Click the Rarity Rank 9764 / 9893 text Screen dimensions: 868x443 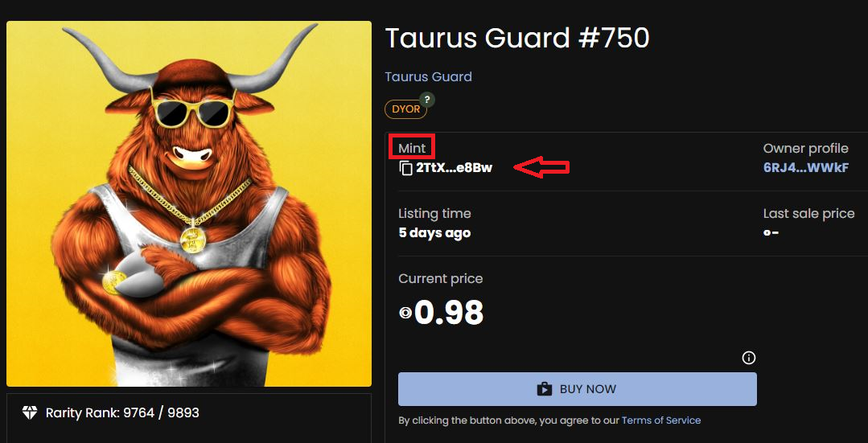(x=122, y=412)
